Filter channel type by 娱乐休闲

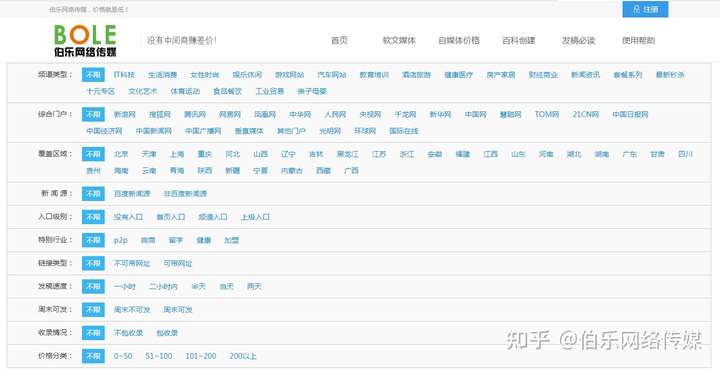[x=247, y=75]
